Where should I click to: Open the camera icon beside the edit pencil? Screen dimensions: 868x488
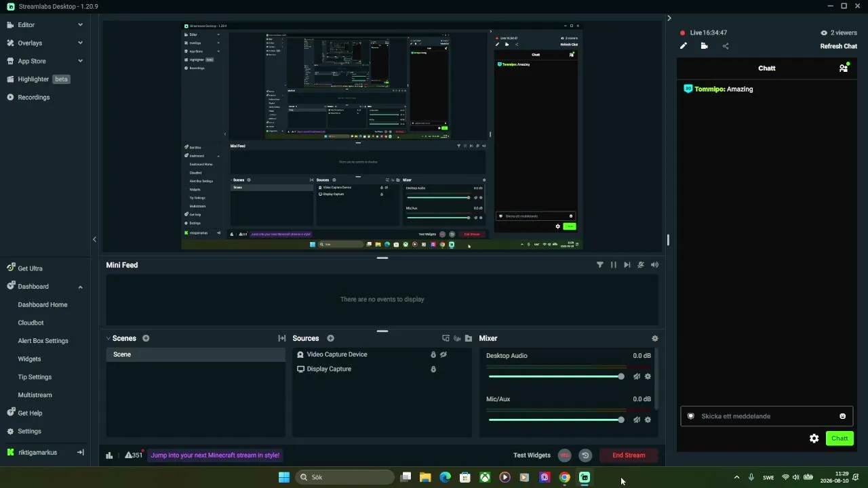point(705,46)
